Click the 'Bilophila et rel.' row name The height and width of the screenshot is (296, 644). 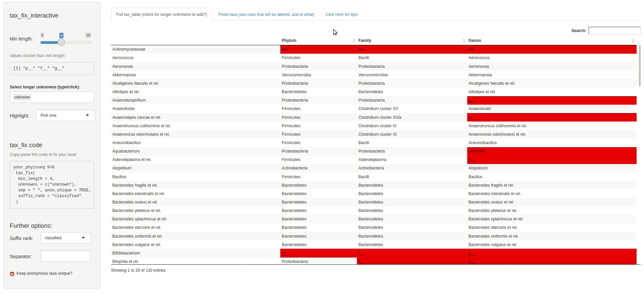tap(125, 262)
